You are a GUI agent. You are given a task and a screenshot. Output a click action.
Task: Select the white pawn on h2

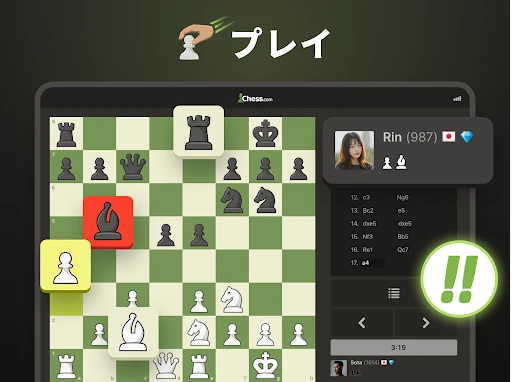click(x=298, y=334)
